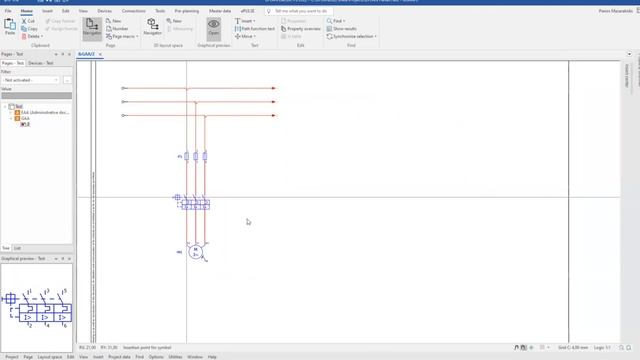Switch to the List tab at panel bottom

[x=17, y=248]
